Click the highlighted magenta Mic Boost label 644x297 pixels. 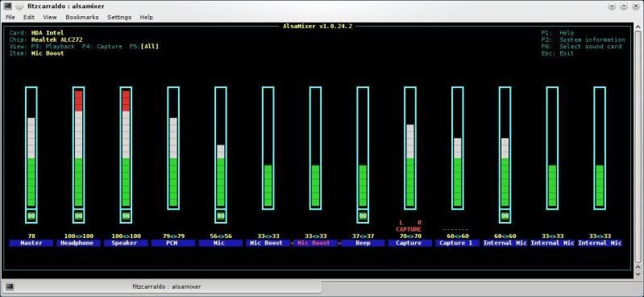[x=315, y=243]
